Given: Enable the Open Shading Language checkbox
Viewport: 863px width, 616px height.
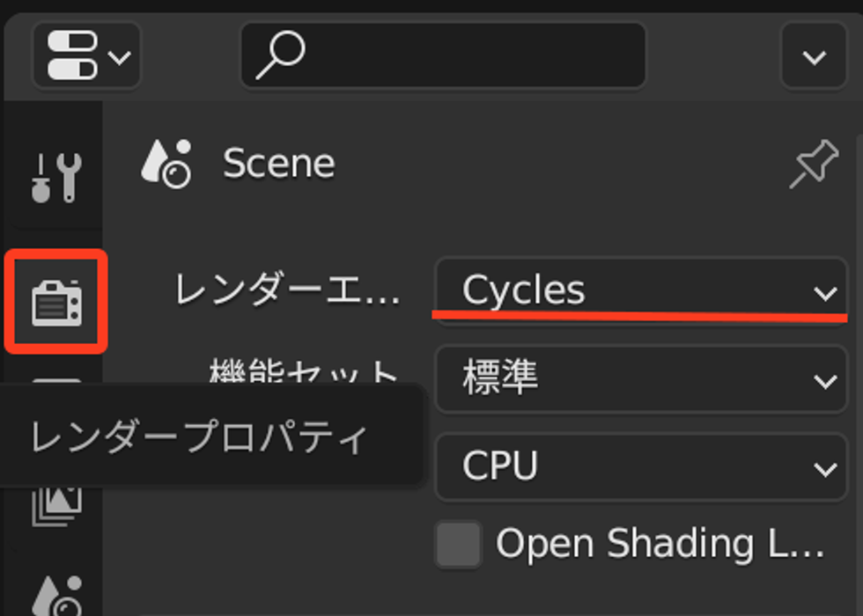Looking at the screenshot, I should coord(458,544).
